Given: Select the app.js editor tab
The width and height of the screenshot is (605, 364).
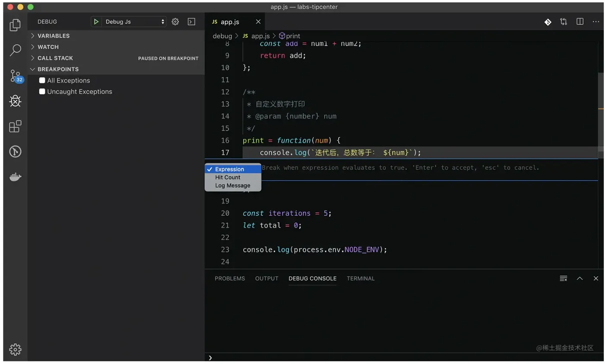Looking at the screenshot, I should point(235,22).
